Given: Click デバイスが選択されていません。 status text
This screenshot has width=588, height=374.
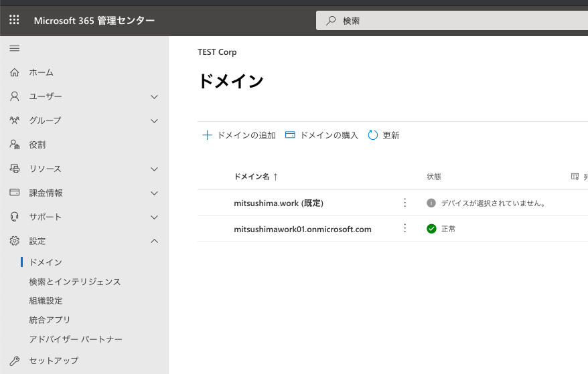Looking at the screenshot, I should click(493, 203).
